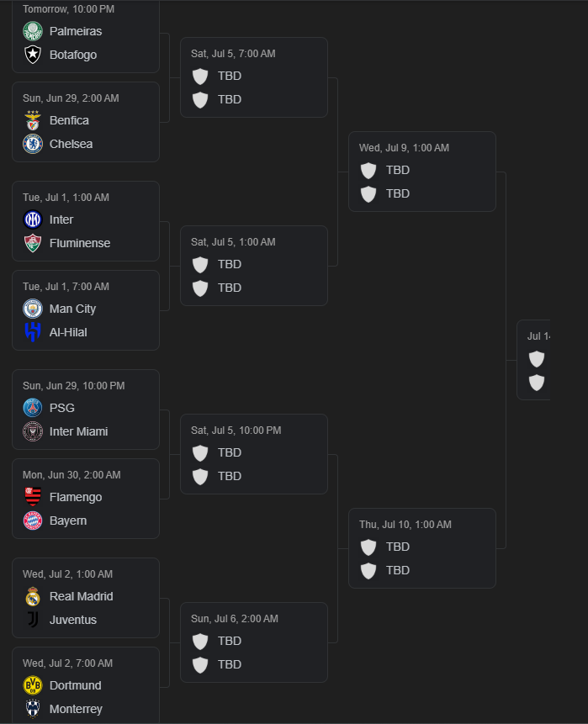Select the Flamengo striped crest
Image resolution: width=588 pixels, height=724 pixels.
(33, 497)
